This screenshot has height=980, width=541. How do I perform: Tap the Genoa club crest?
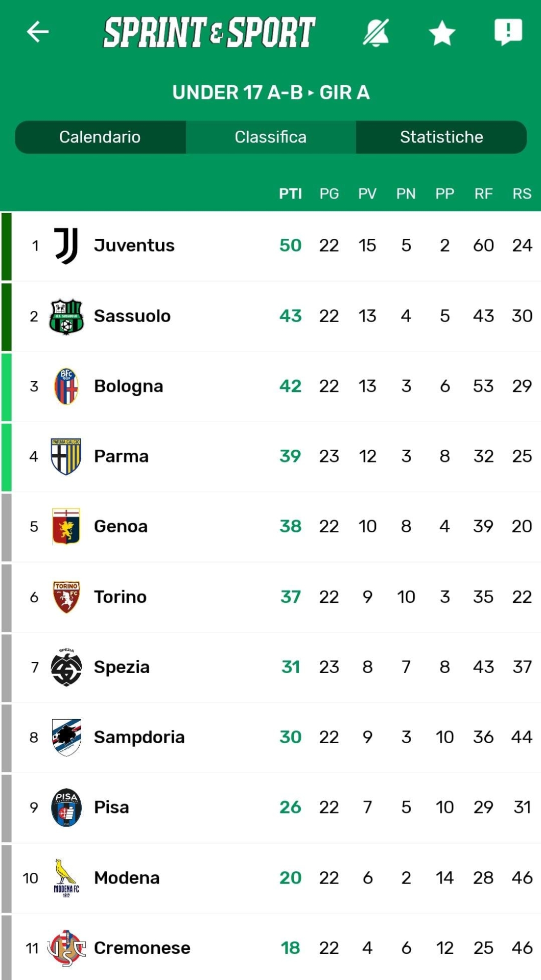click(66, 526)
